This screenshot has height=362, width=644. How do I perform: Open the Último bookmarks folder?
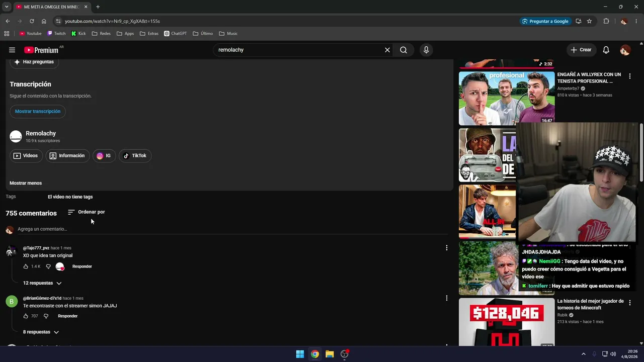203,34
